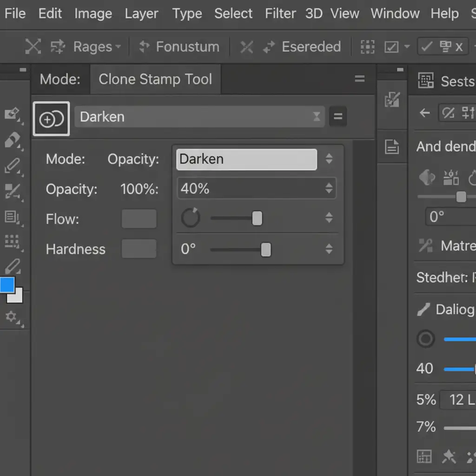Open the Layer menu
Viewport: 476px width, 476px height.
point(142,13)
